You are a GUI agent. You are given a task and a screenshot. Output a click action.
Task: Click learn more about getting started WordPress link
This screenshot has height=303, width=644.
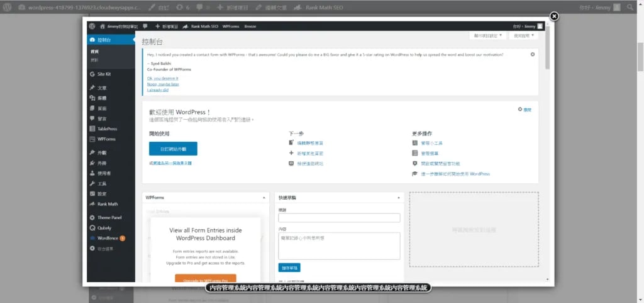[455, 174]
